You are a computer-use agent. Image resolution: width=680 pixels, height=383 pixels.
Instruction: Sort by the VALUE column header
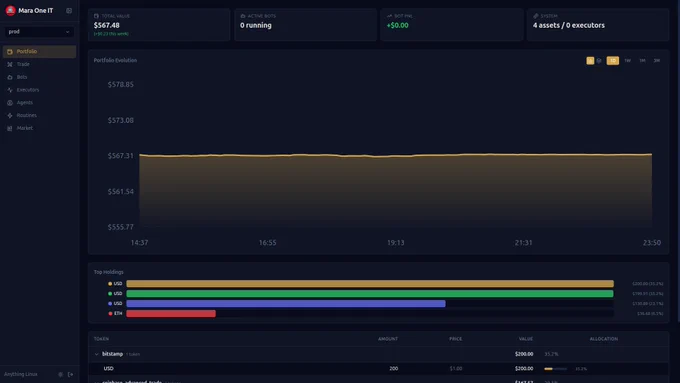526,339
